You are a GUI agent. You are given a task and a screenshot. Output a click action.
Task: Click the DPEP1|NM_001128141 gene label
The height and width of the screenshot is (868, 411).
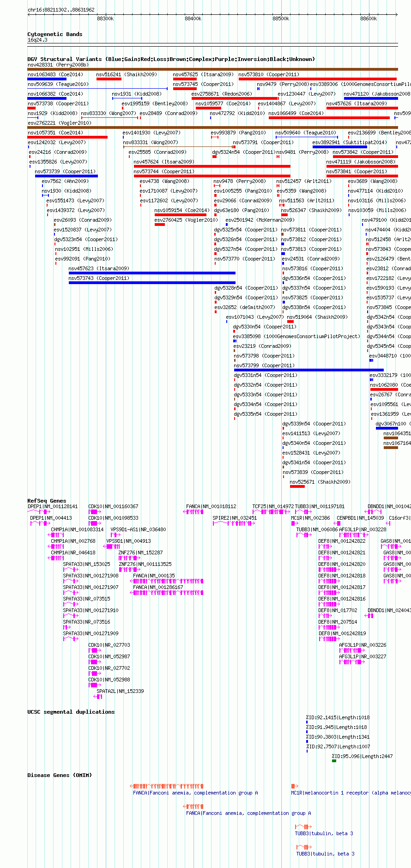coord(53,506)
